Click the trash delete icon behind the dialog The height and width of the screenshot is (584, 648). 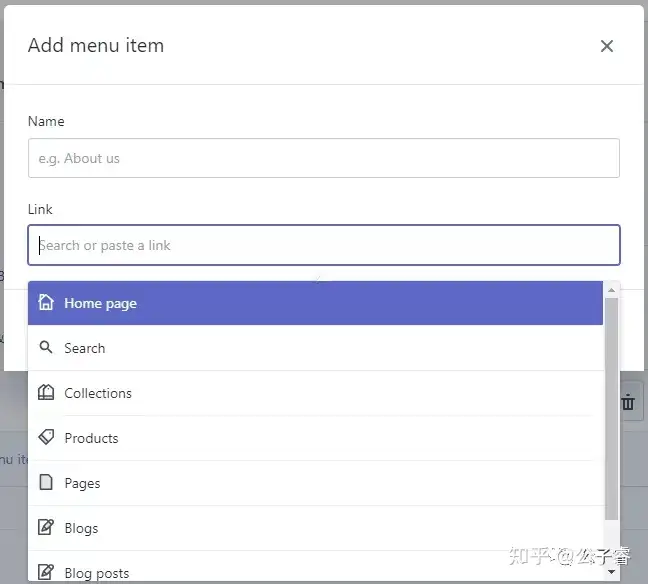pyautogui.click(x=628, y=402)
